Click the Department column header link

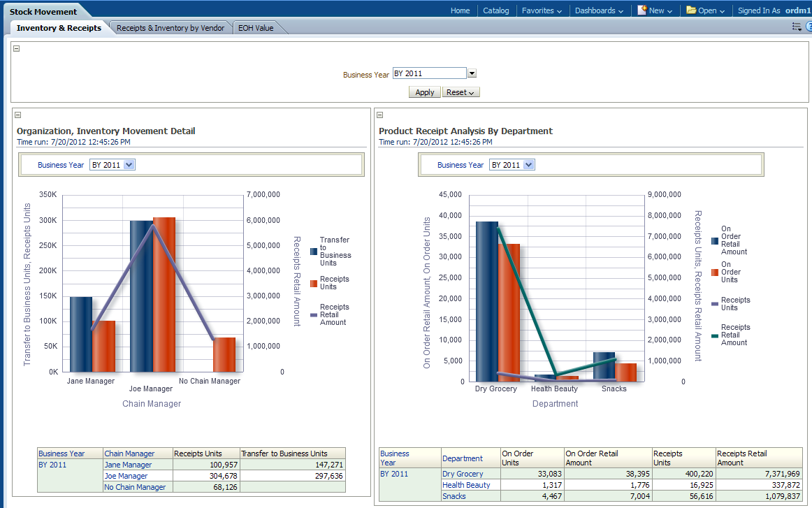coord(463,458)
